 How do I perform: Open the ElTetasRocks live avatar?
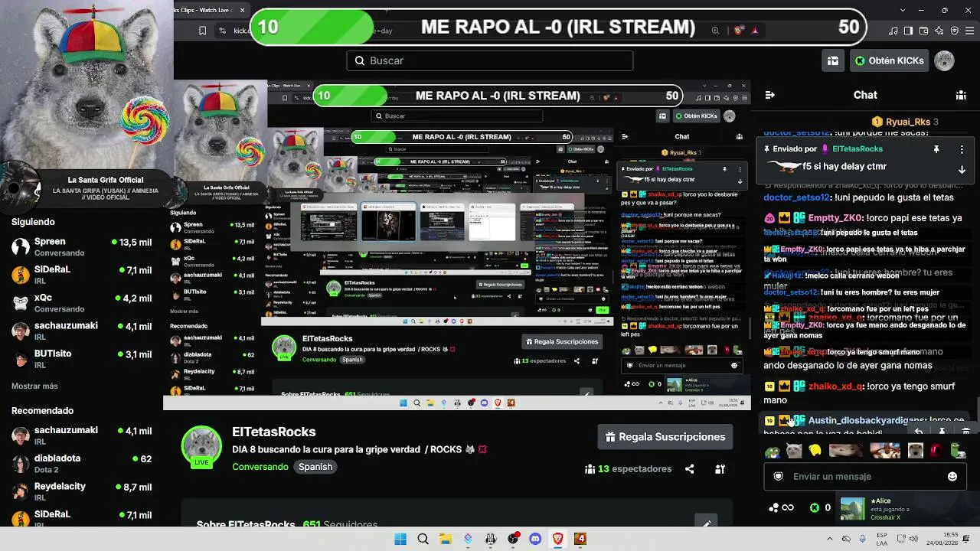[201, 446]
